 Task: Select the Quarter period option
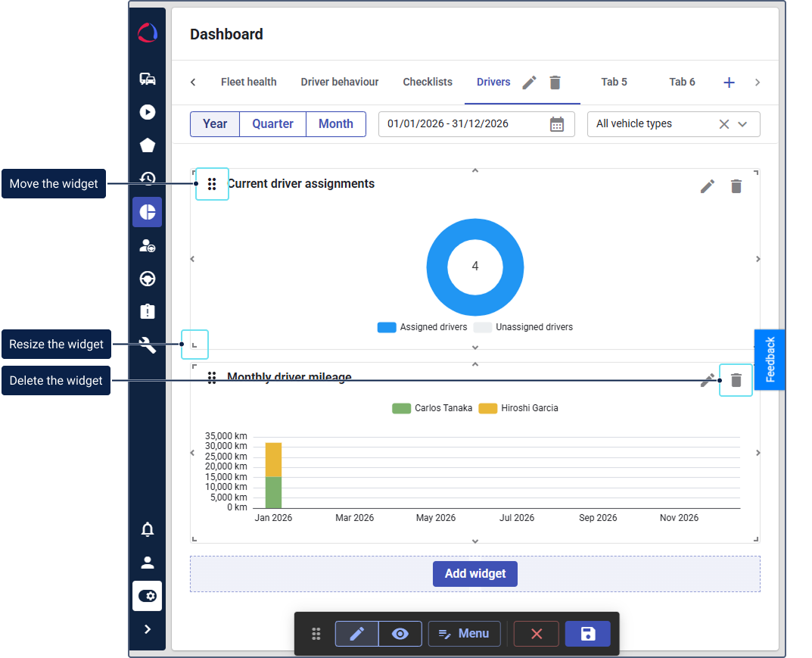272,124
